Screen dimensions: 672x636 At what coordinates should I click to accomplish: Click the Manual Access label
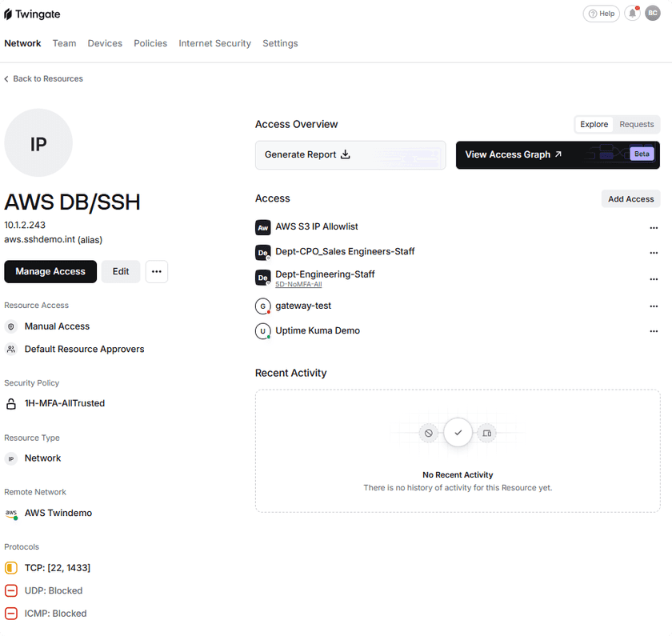coord(57,326)
